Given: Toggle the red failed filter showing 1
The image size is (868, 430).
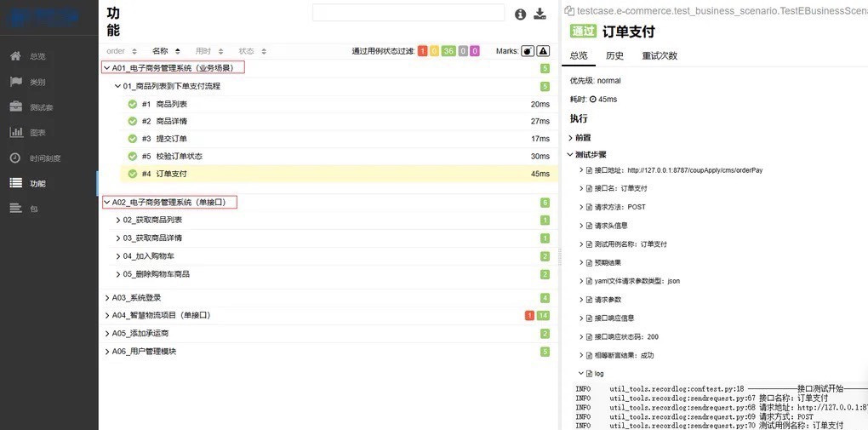Looking at the screenshot, I should click(x=422, y=51).
